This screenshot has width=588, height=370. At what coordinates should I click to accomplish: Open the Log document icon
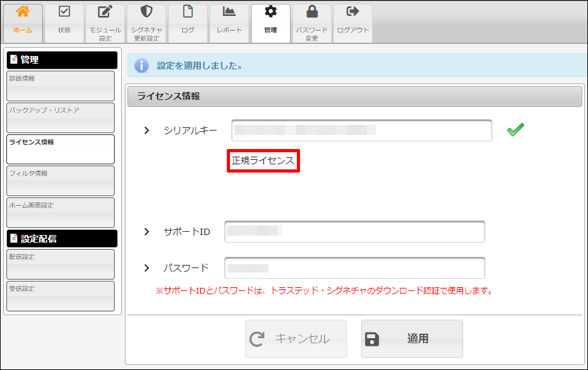[188, 11]
